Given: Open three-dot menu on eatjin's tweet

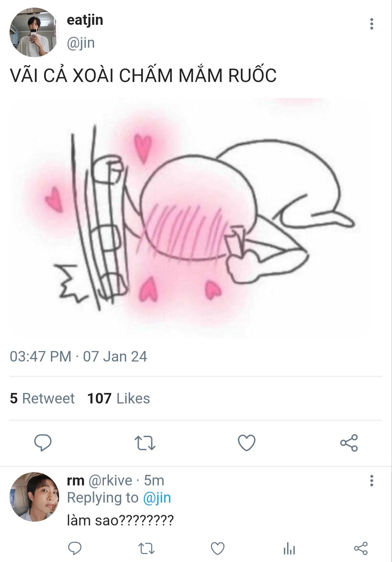Looking at the screenshot, I should [x=371, y=24].
